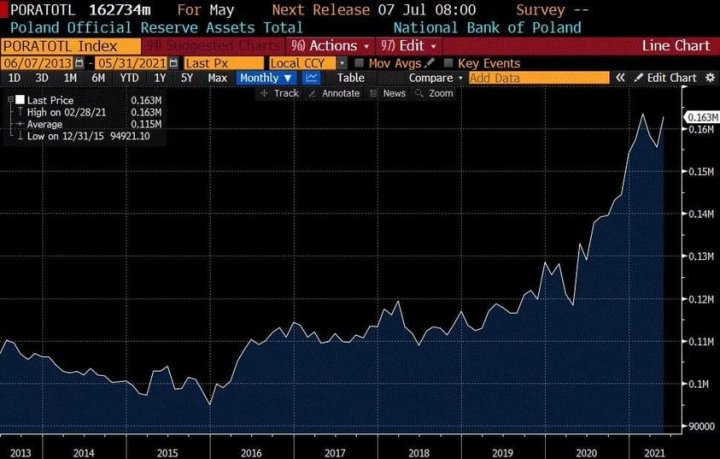Switch to the YTD range tab
Viewport: 720px width, 459px height.
129,78
